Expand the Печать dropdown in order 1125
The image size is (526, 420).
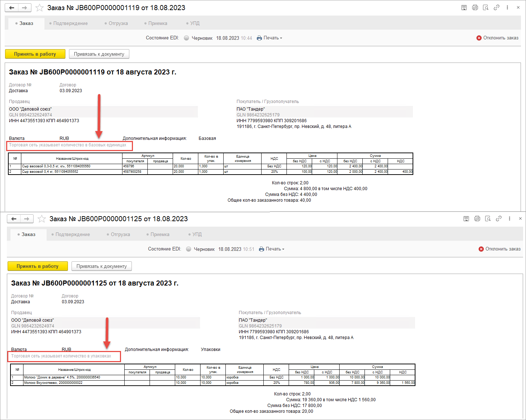pos(272,249)
